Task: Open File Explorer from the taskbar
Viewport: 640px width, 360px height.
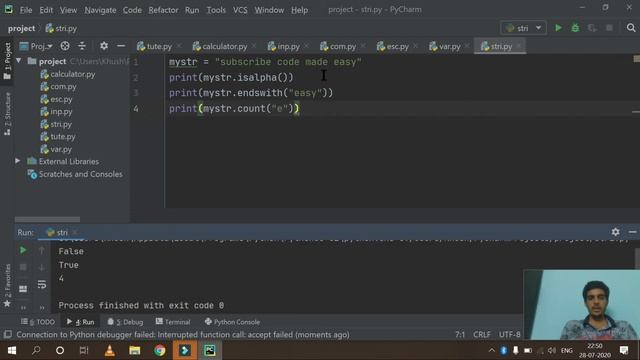Action: tap(135, 350)
